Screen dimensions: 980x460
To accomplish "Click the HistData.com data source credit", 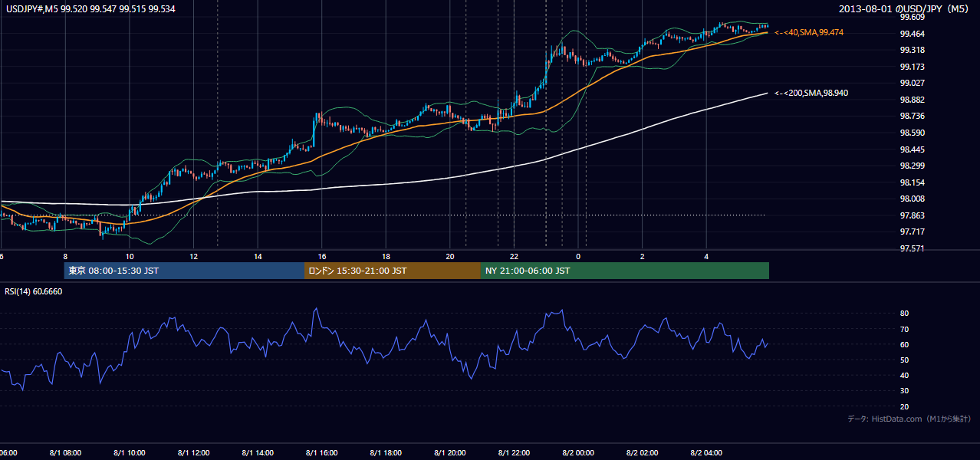I will pos(910,419).
